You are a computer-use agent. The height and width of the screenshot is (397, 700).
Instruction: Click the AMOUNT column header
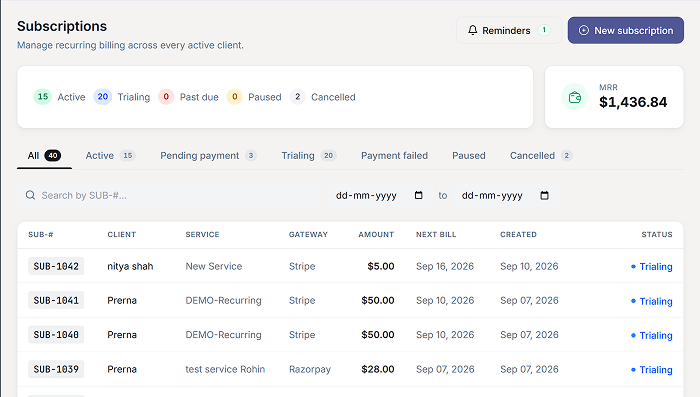pyautogui.click(x=376, y=234)
